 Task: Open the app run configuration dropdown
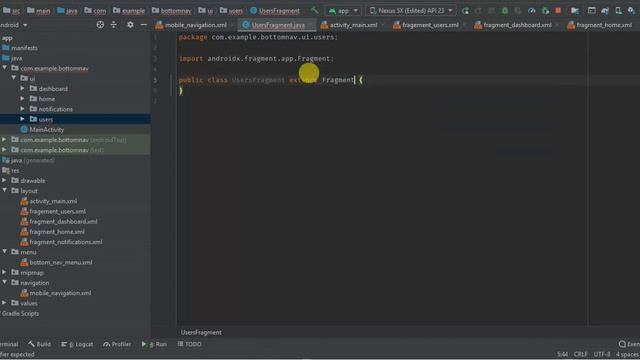(x=343, y=11)
